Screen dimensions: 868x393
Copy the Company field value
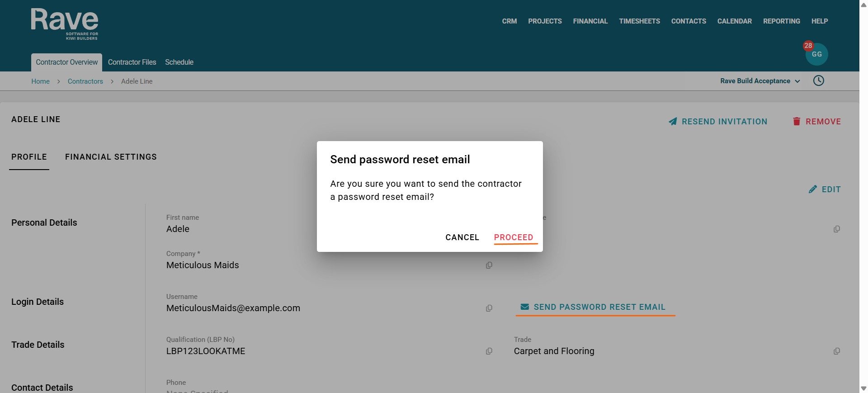(x=489, y=265)
